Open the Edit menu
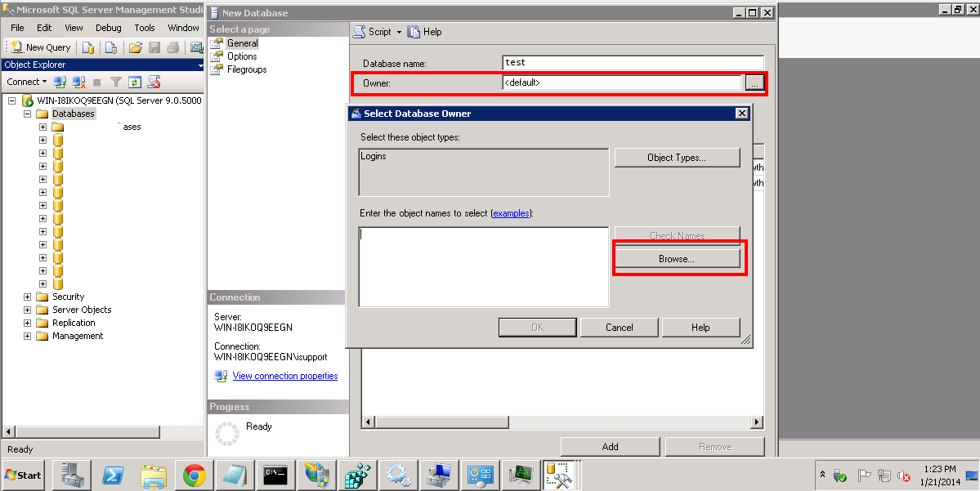980x491 pixels. pos(44,28)
